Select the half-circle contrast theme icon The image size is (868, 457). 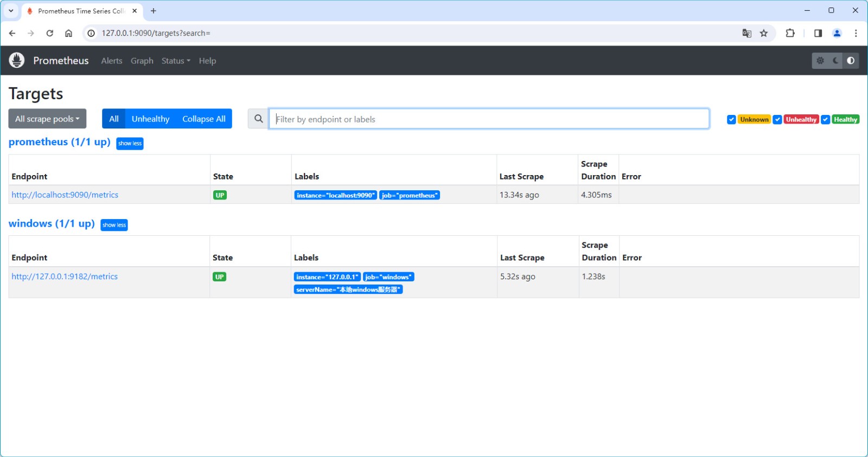click(x=851, y=61)
